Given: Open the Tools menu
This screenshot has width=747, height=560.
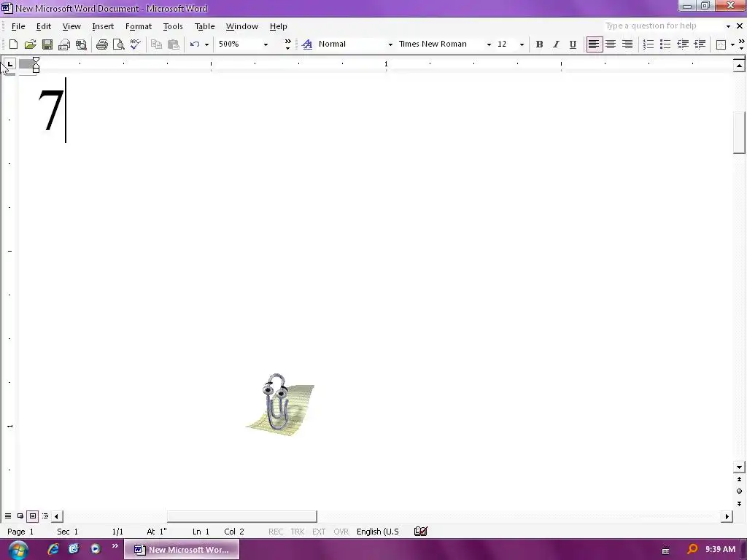Looking at the screenshot, I should coord(173,26).
